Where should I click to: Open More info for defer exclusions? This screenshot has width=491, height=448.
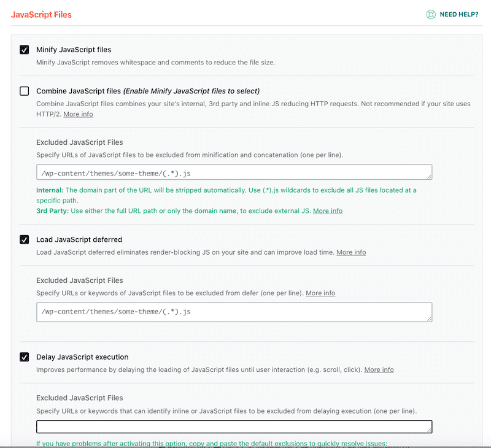tap(320, 293)
